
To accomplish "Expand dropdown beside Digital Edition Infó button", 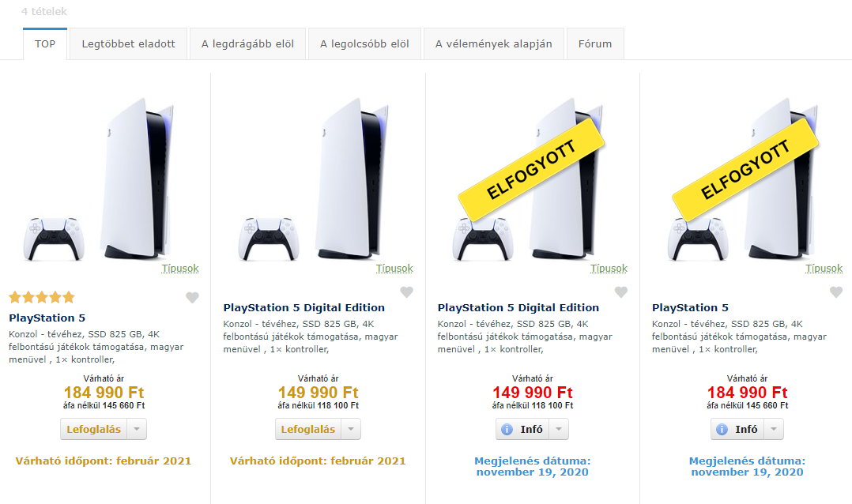I will 560,430.
